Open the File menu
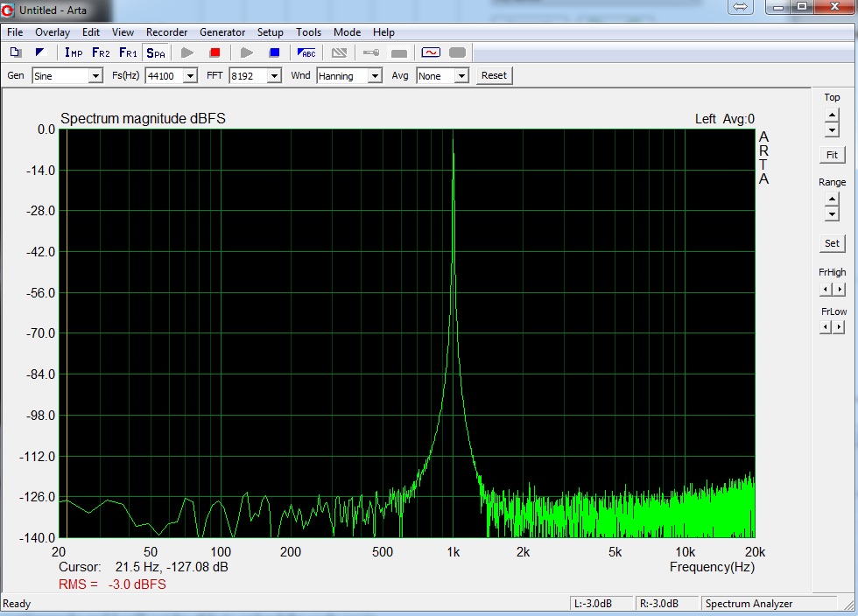This screenshot has width=858, height=616. pyautogui.click(x=15, y=32)
